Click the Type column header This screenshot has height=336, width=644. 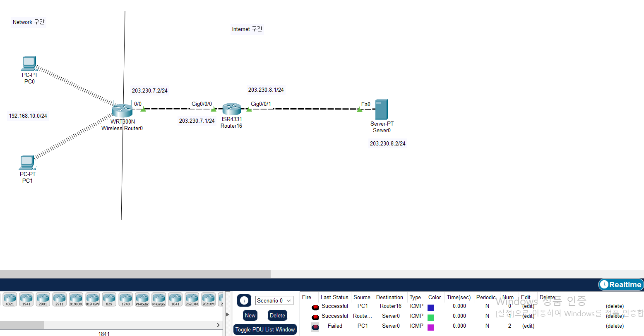point(415,297)
